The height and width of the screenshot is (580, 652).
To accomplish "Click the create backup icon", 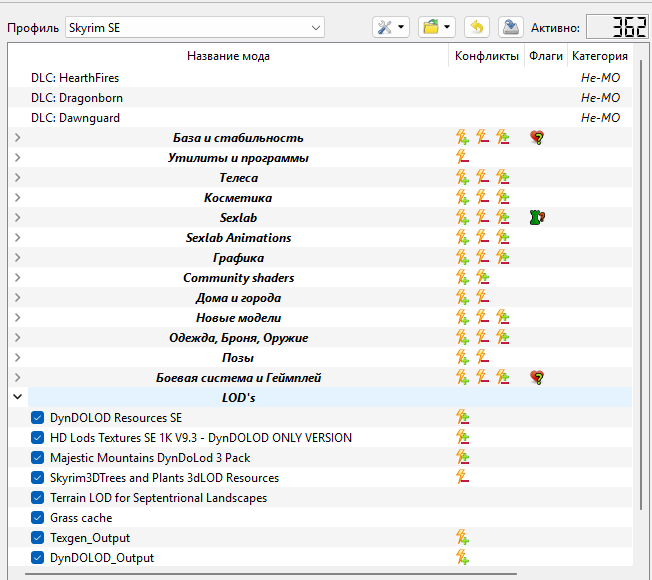I will (x=510, y=27).
